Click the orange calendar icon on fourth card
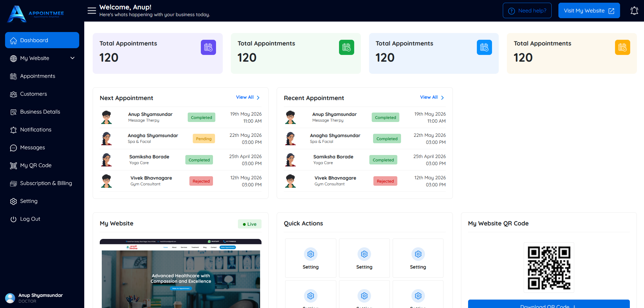The image size is (644, 308). pyautogui.click(x=622, y=48)
